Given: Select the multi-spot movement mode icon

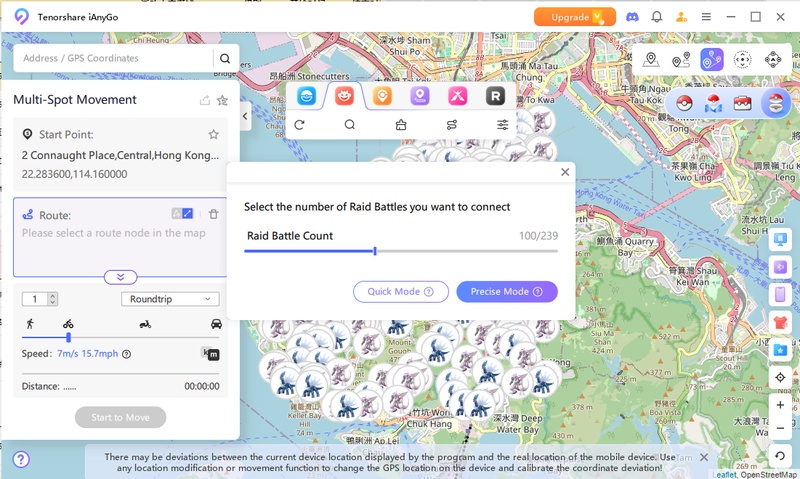Looking at the screenshot, I should coord(712,60).
